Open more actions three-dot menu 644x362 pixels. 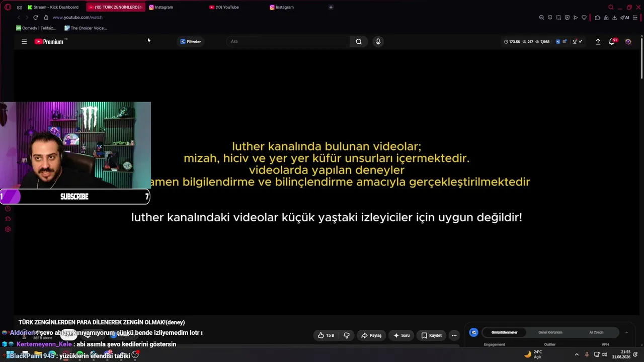pos(454,335)
